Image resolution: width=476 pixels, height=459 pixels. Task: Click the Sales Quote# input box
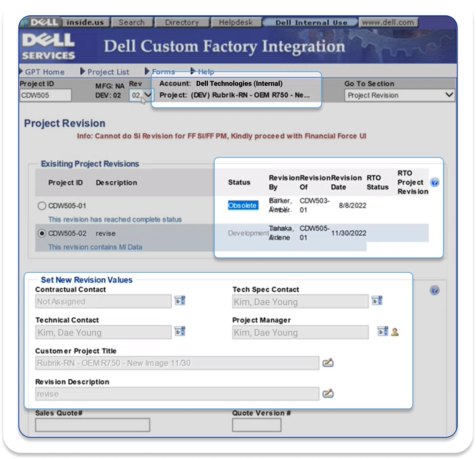click(x=93, y=425)
